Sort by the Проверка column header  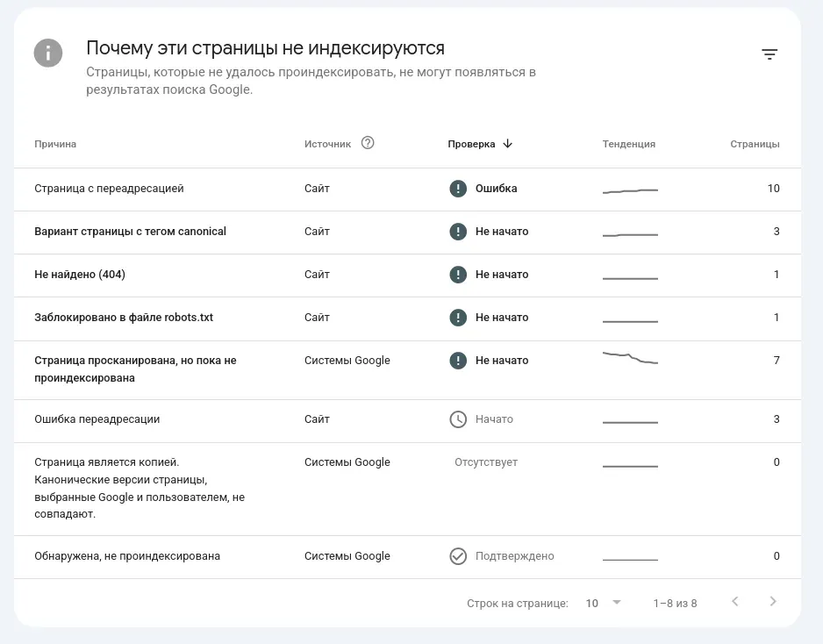click(471, 144)
